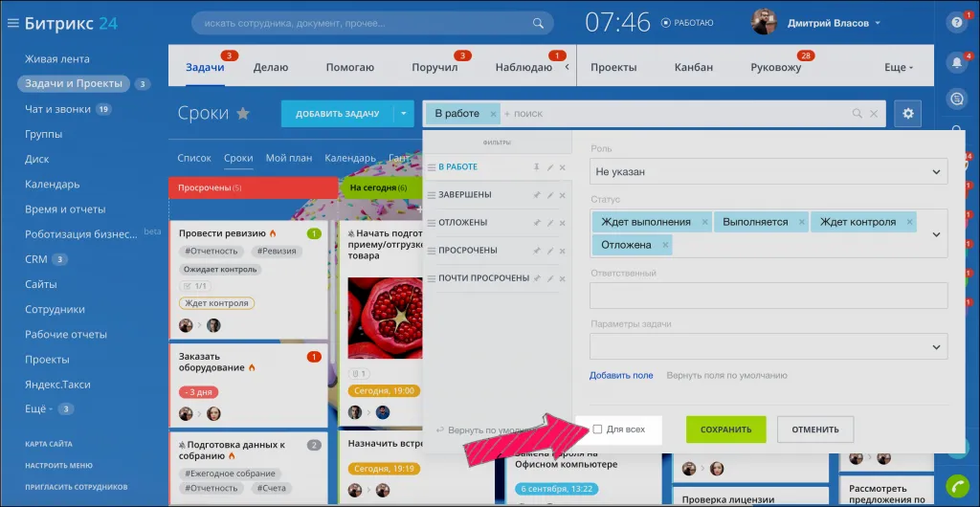Screen dimensions: 980x507
Task: Remove the Ждет выполнения status tag
Action: tap(705, 222)
